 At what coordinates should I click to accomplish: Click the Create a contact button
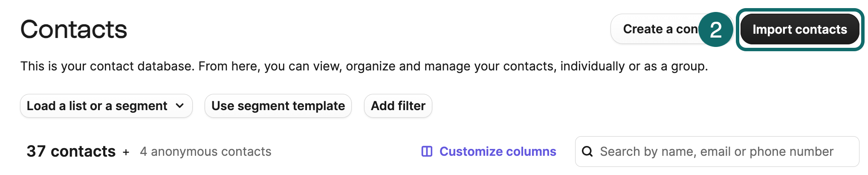657,29
